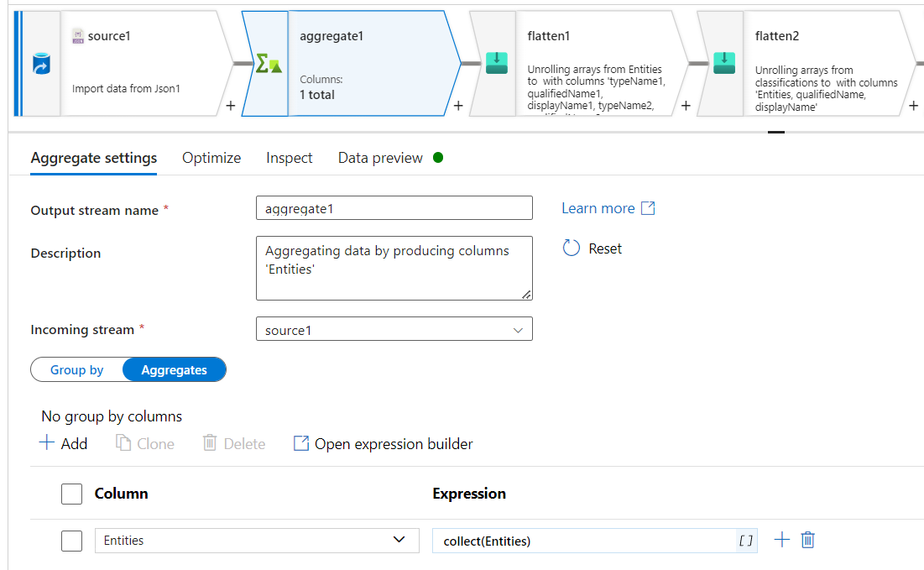Click the source1 node's data source icon
The width and height of the screenshot is (924, 570).
[41, 64]
